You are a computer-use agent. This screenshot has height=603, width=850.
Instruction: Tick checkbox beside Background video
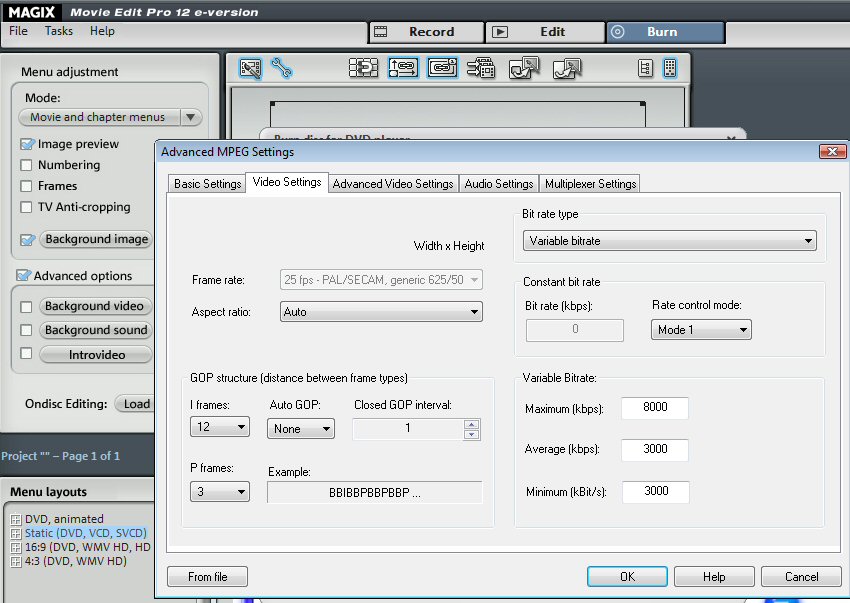pos(26,307)
